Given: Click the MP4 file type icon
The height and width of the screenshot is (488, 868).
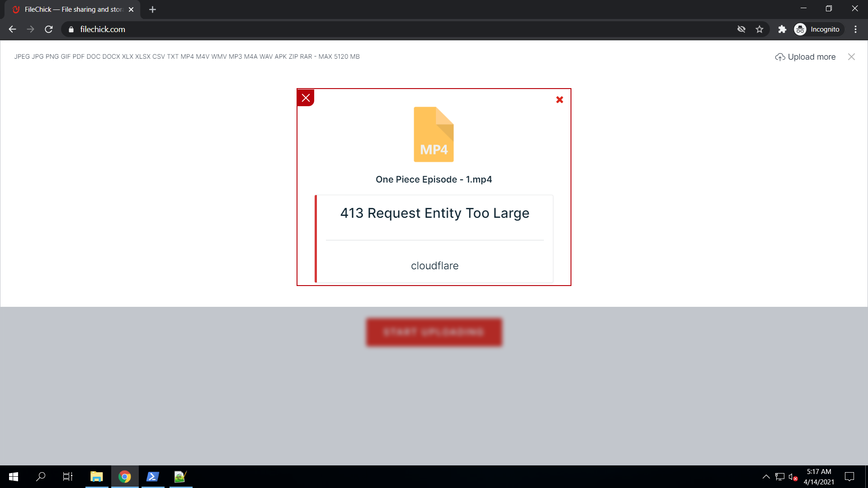Looking at the screenshot, I should point(434,134).
